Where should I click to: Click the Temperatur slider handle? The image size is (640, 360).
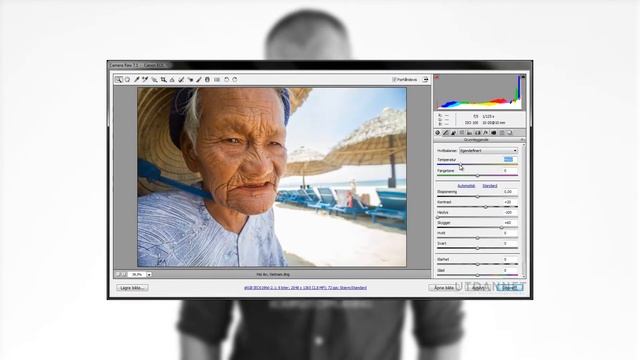tap(460, 164)
